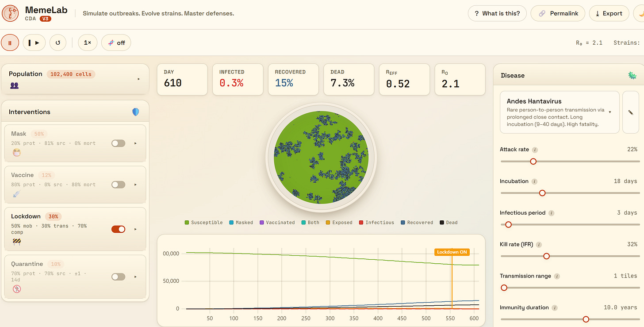This screenshot has height=327, width=644.
Task: Click the green virus icon in Disease panel
Action: point(632,76)
